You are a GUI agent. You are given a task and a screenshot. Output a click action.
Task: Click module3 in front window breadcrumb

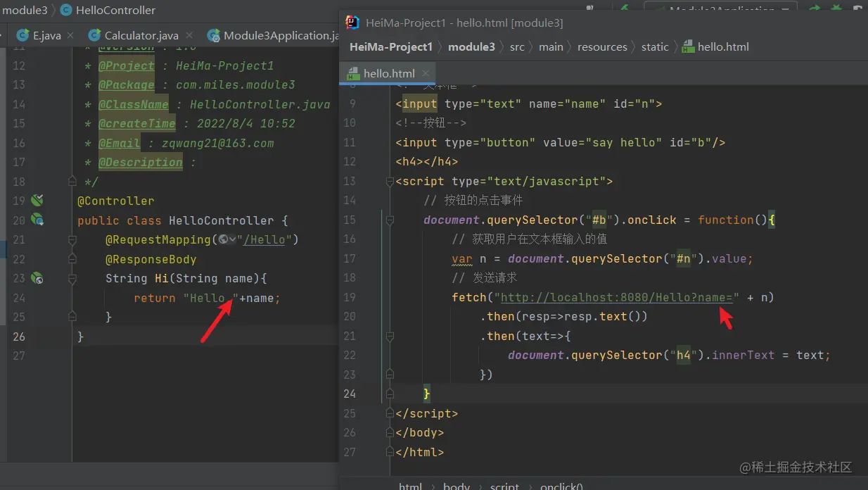click(471, 47)
